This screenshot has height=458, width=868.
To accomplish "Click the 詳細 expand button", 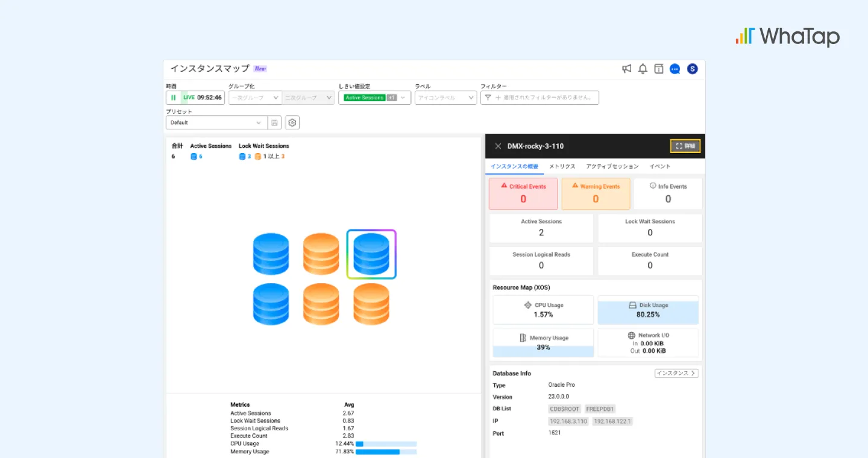I will 685,146.
